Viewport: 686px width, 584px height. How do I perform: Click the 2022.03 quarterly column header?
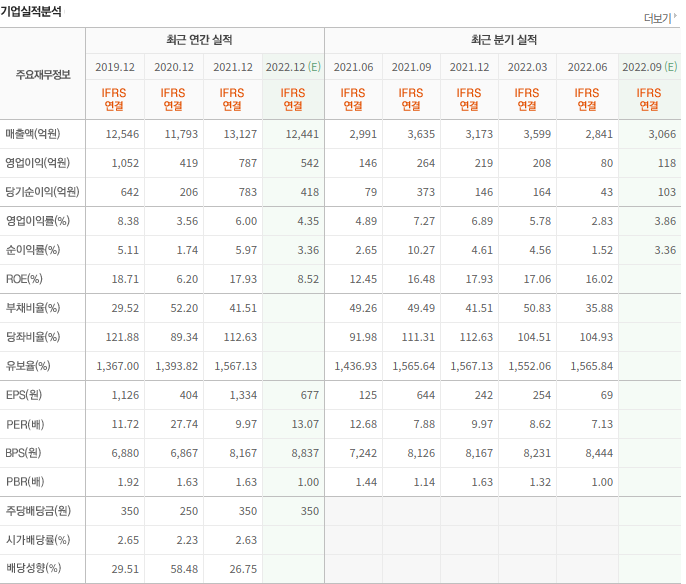tap(527, 67)
